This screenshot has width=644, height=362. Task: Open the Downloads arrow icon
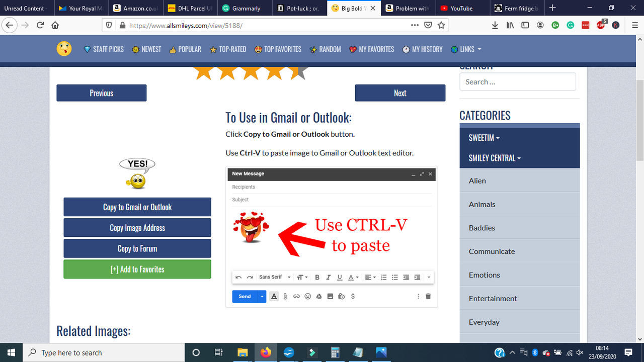point(495,25)
